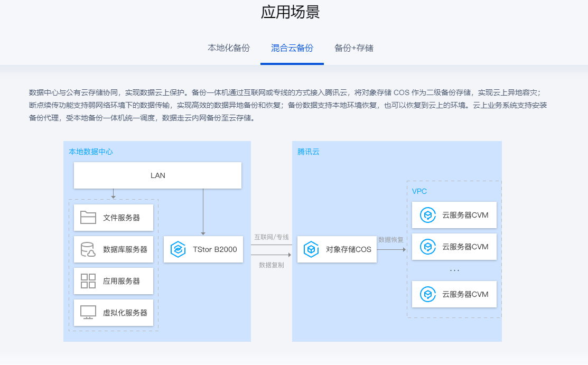Click the 应用服务器 grid icon
The height and width of the screenshot is (365, 588).
88,281
